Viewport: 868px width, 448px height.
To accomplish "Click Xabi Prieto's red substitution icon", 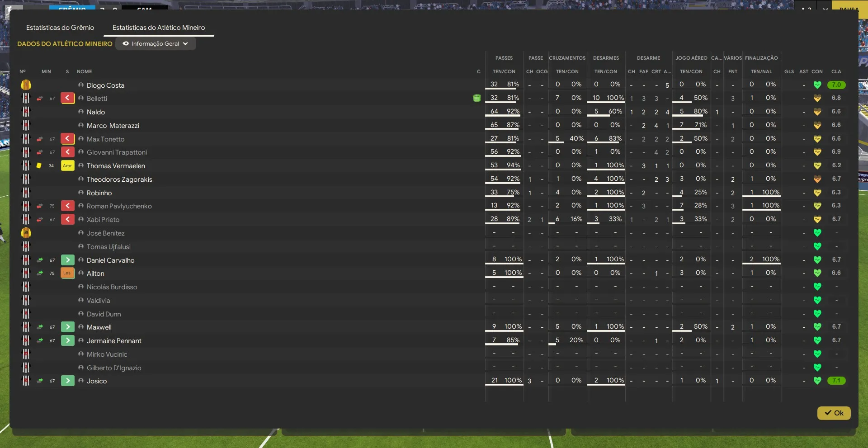I will pyautogui.click(x=67, y=219).
